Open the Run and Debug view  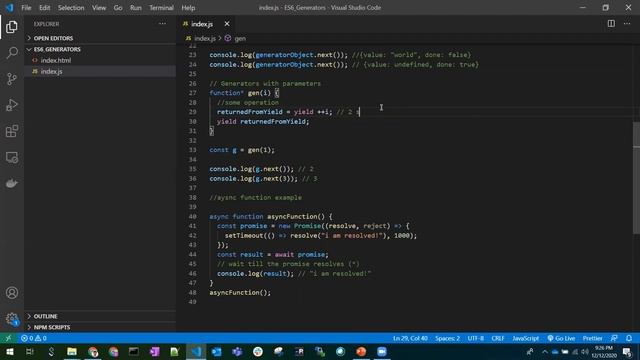coord(12,105)
